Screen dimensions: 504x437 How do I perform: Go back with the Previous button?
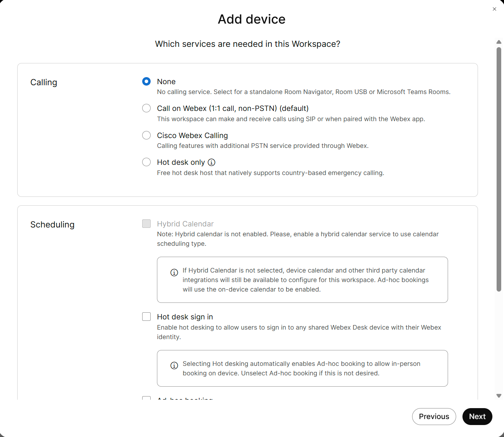pyautogui.click(x=434, y=417)
